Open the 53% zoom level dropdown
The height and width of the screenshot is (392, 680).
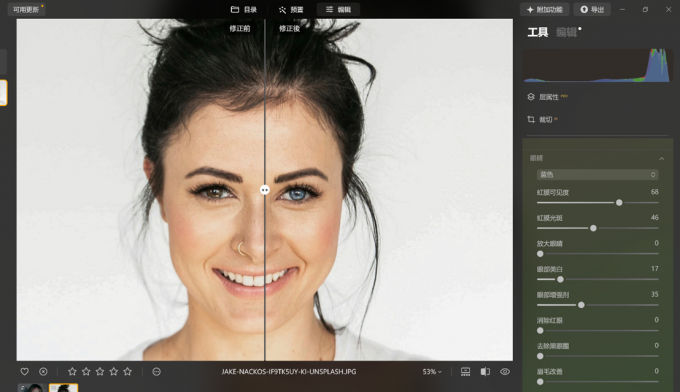[432, 372]
